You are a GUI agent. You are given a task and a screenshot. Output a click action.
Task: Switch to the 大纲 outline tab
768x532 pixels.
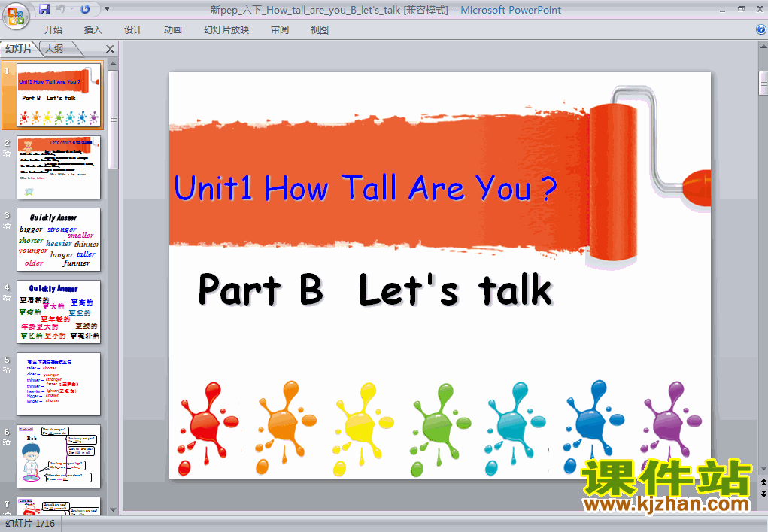click(x=54, y=48)
